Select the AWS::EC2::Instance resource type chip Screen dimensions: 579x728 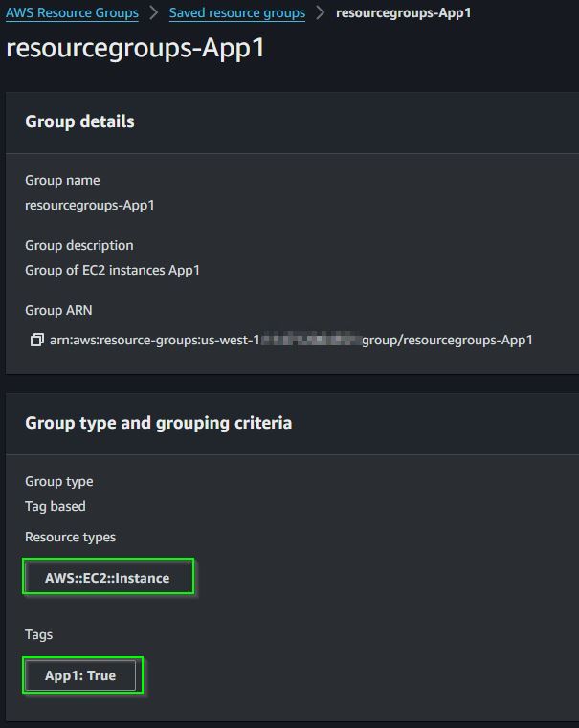107,578
